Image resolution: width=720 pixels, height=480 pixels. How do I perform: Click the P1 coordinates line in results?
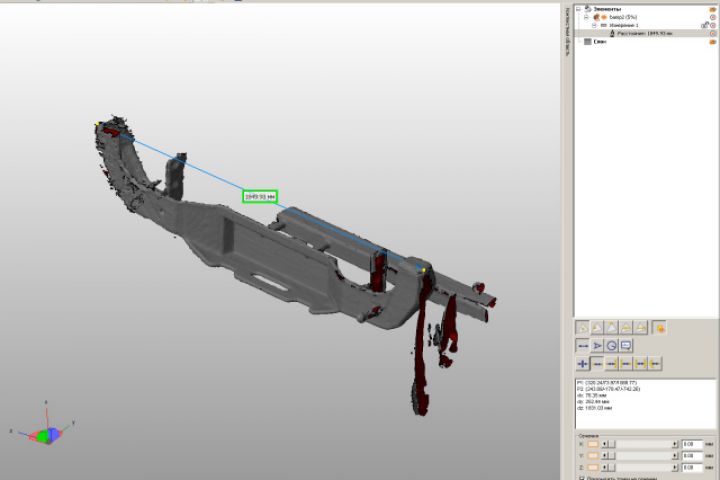607,383
